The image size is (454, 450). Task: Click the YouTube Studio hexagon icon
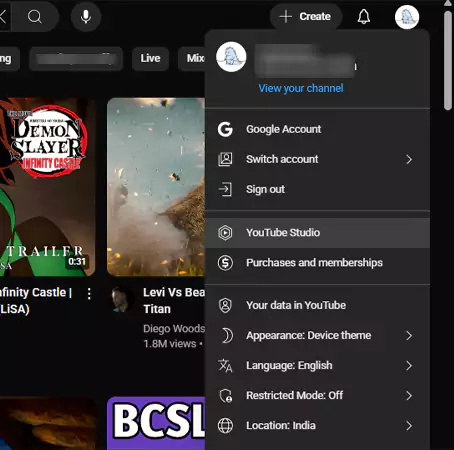point(225,233)
